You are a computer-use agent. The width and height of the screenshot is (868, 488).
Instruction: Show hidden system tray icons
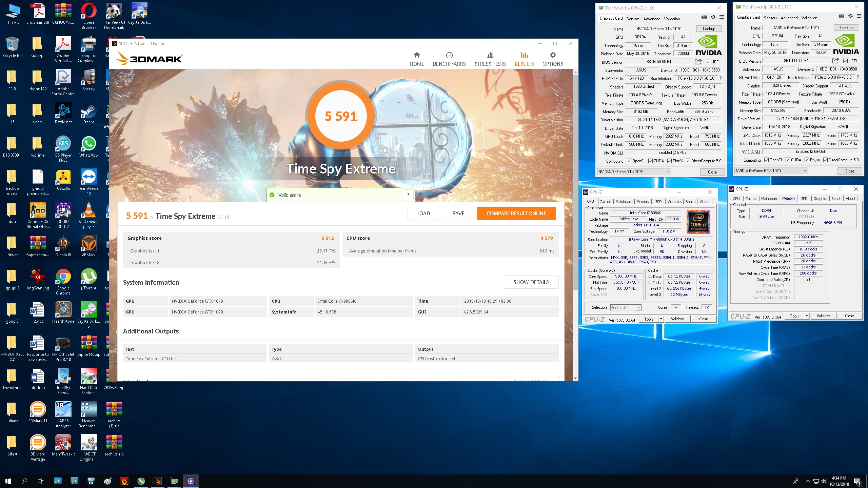(x=808, y=481)
